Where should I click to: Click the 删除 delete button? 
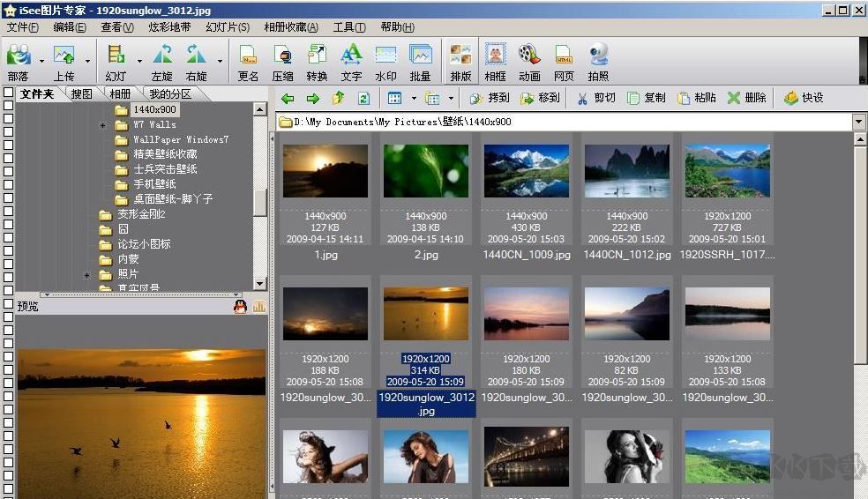746,98
